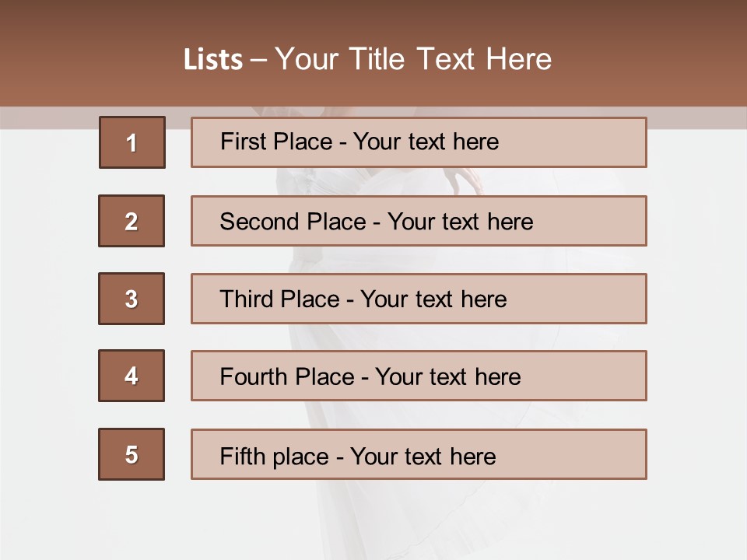Click the number 1 box
The height and width of the screenshot is (560, 747).
pos(132,142)
